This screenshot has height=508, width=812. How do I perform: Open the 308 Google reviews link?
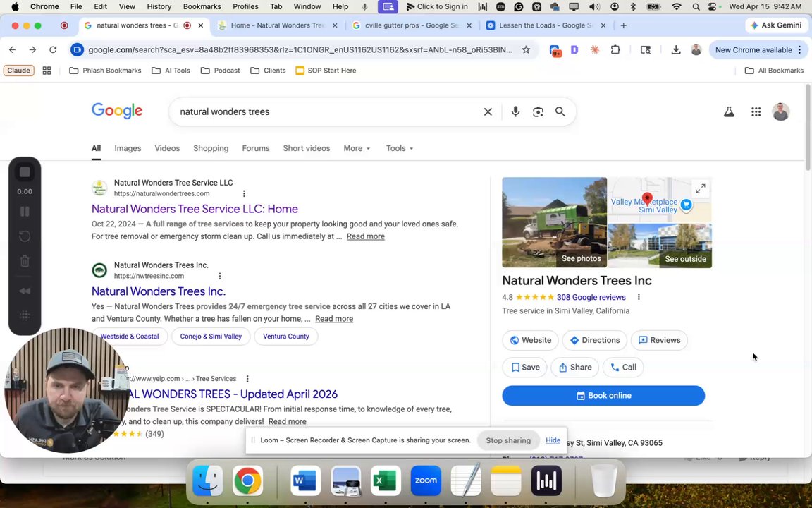[x=591, y=297]
